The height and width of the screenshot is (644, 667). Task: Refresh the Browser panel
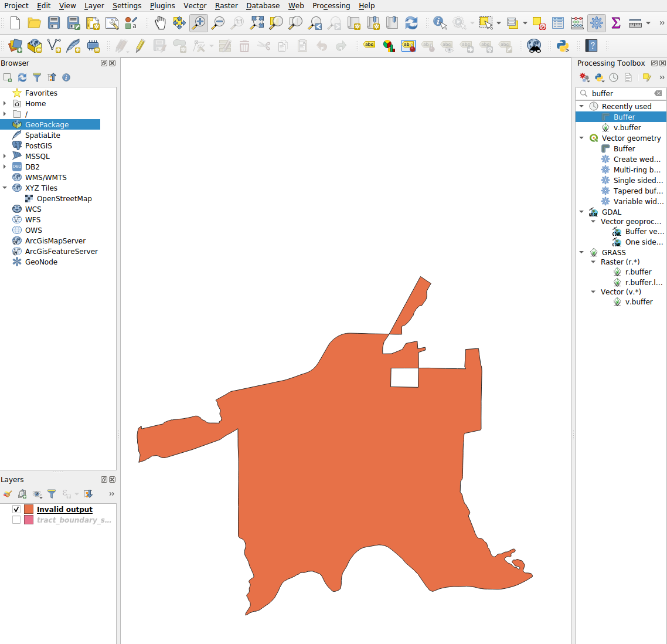pos(22,77)
